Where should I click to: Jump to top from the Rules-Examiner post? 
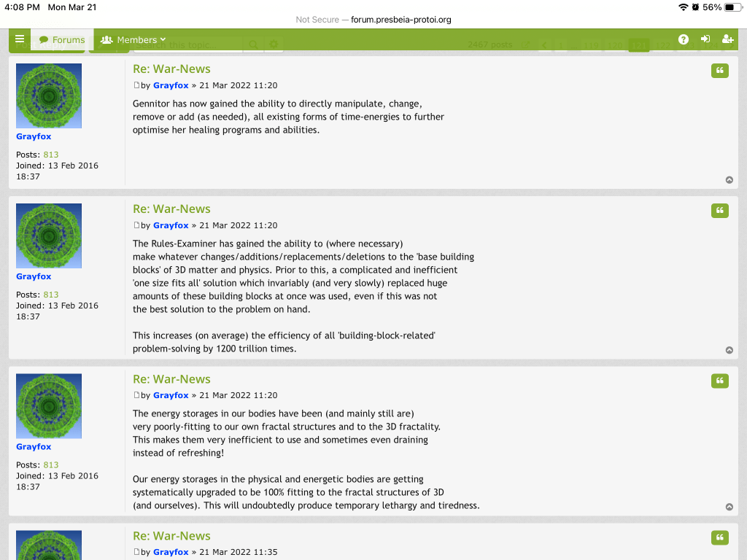click(x=729, y=350)
